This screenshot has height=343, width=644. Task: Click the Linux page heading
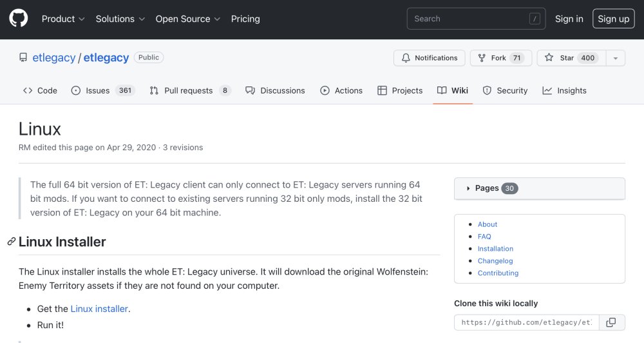coord(40,129)
